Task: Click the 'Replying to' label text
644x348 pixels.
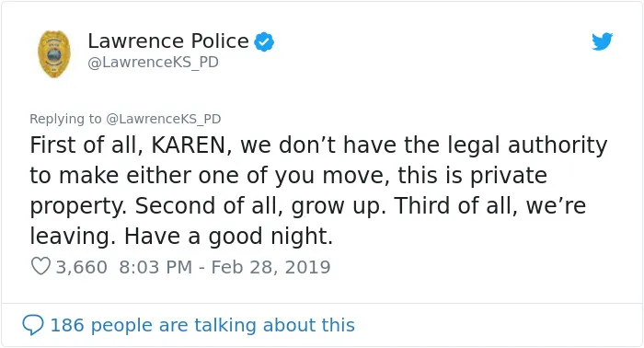Action: pos(65,119)
